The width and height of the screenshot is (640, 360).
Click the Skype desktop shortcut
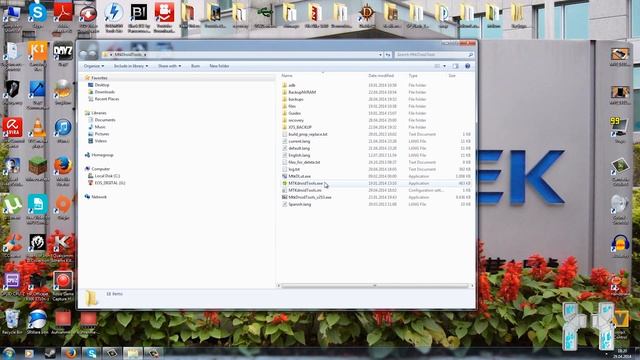(x=38, y=13)
